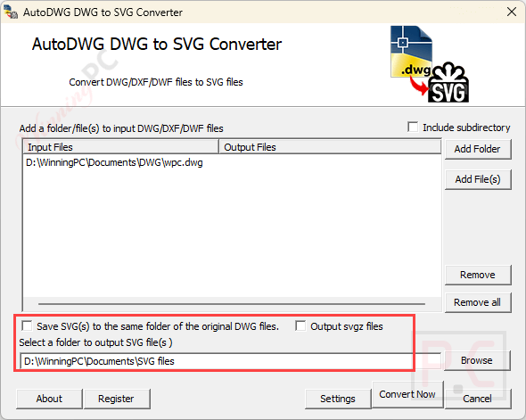Click the Remove all button
Screen dimensions: 526x420
click(478, 302)
